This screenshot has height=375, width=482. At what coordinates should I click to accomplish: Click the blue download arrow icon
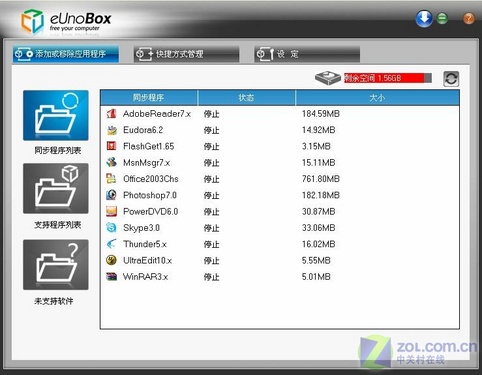tap(424, 19)
